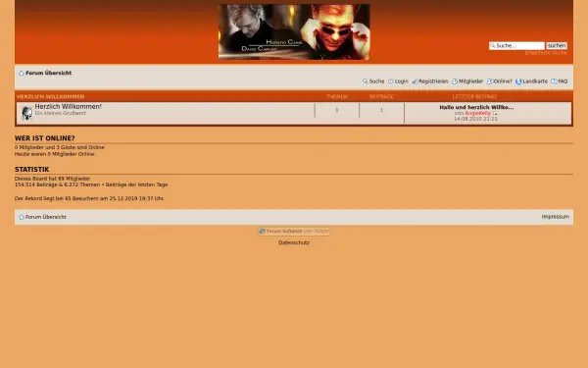The height and width of the screenshot is (368, 588).
Task: Open the Suche menu link
Action: [376, 81]
